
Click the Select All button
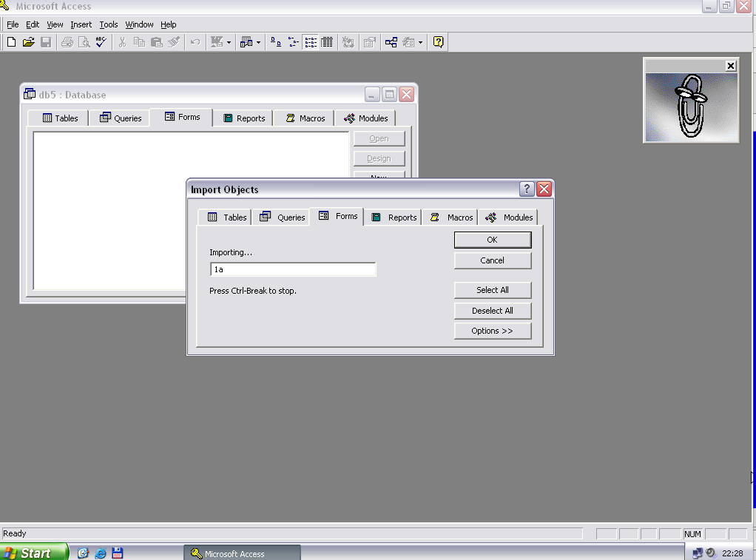(x=492, y=290)
